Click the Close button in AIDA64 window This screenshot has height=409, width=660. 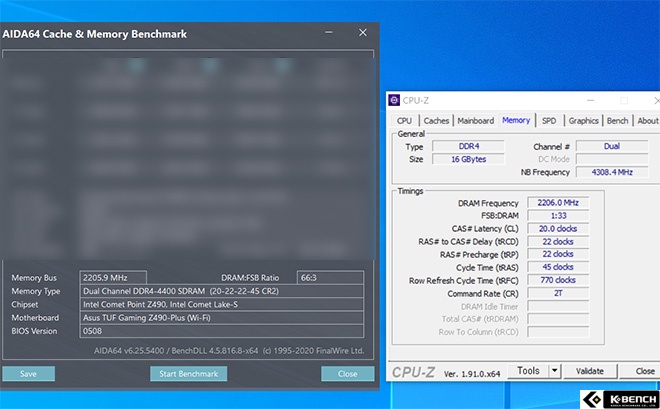point(347,374)
